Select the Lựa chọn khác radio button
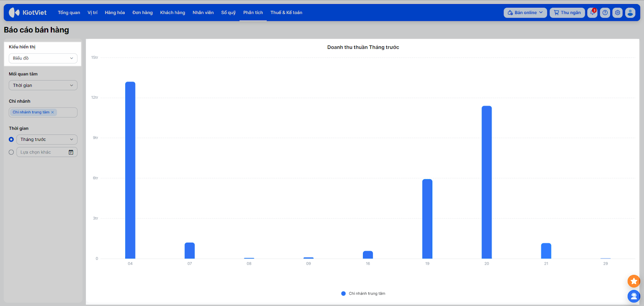This screenshot has width=644, height=306. pyautogui.click(x=11, y=152)
